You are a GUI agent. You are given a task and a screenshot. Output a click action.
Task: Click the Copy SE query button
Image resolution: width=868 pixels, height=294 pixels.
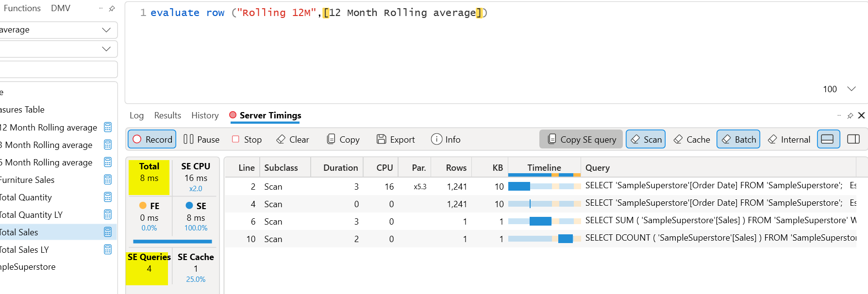(x=581, y=140)
